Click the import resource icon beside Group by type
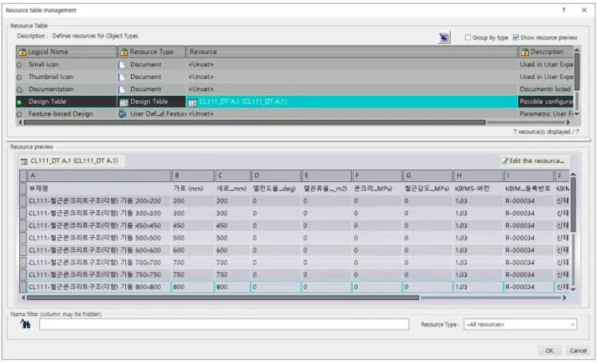This screenshot has height=364, width=597. click(444, 38)
